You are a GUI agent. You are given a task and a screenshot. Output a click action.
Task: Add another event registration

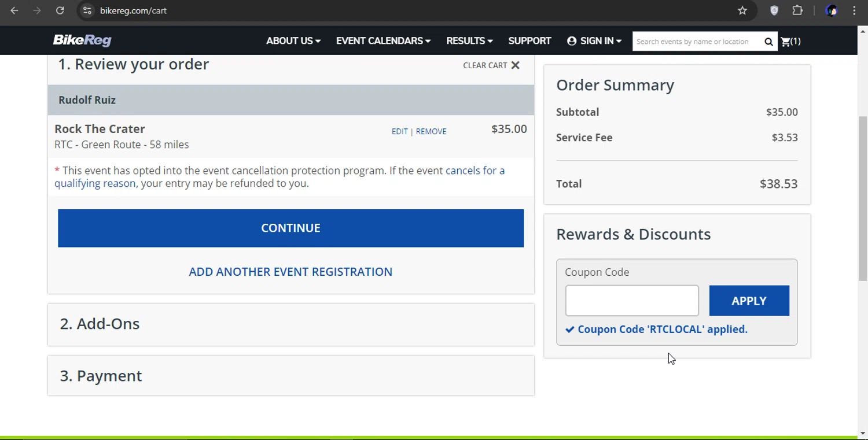tap(290, 272)
